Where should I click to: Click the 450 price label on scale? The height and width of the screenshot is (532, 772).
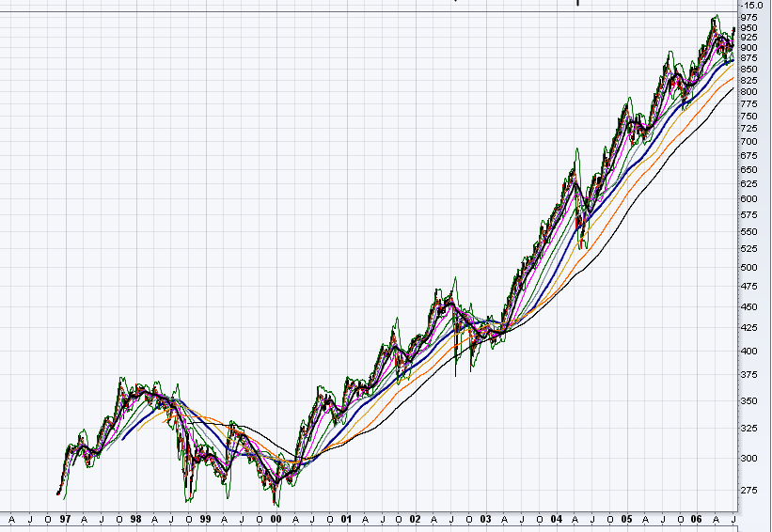click(748, 307)
